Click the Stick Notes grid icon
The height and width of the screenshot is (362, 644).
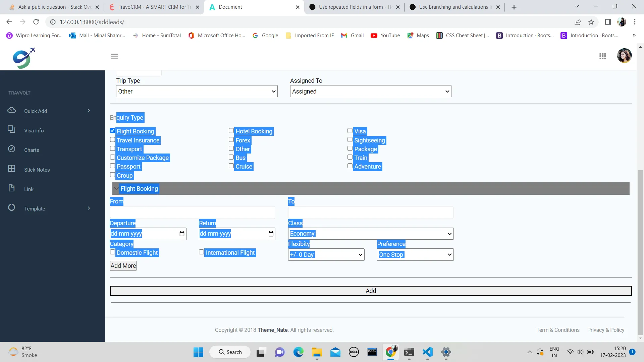(x=12, y=169)
